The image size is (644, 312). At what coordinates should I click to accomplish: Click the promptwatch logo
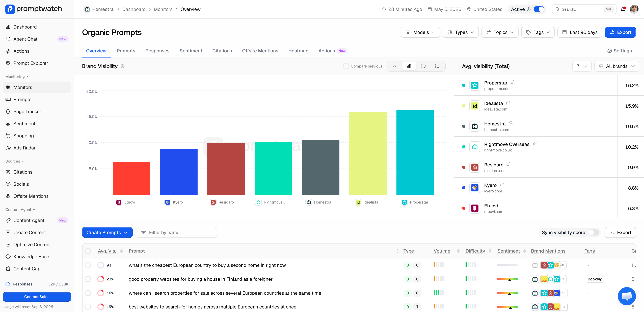pyautogui.click(x=34, y=9)
